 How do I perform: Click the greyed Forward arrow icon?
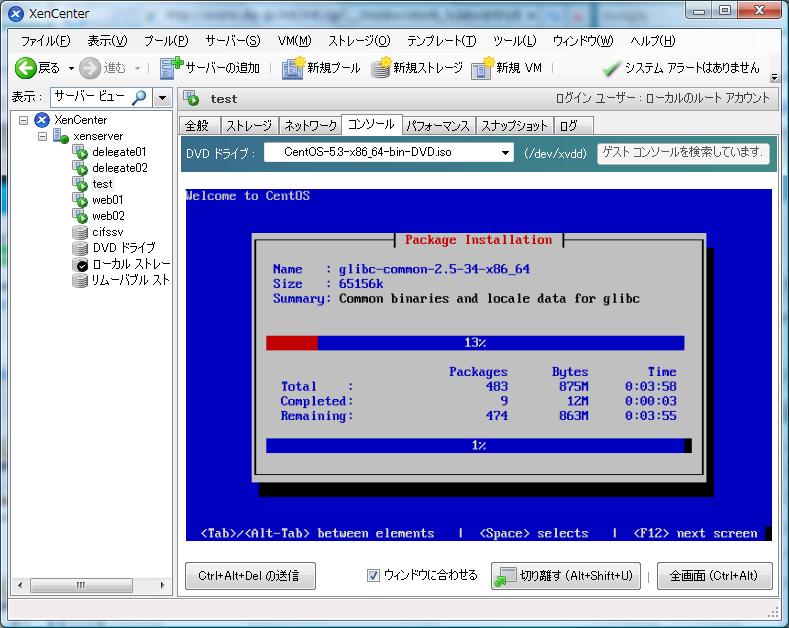click(x=90, y=68)
